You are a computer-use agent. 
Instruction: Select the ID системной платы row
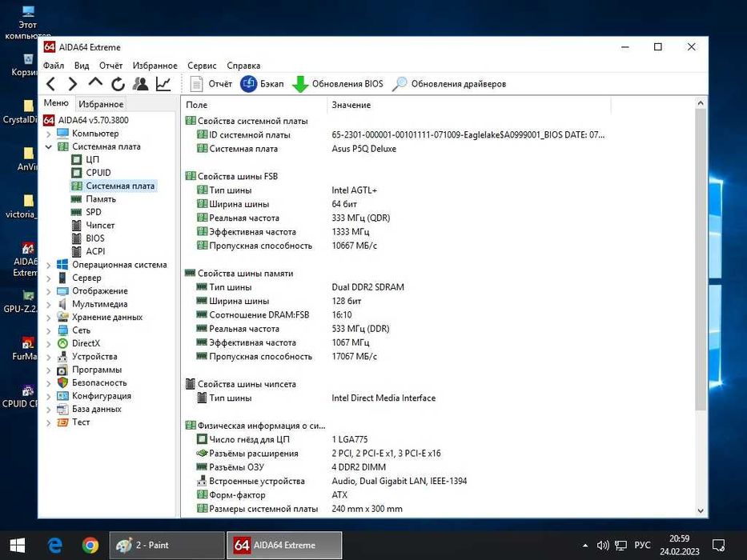pyautogui.click(x=400, y=135)
